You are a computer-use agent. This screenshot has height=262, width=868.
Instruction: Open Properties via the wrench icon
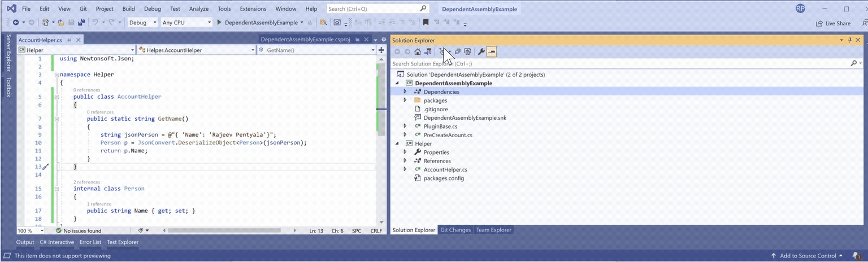point(481,52)
